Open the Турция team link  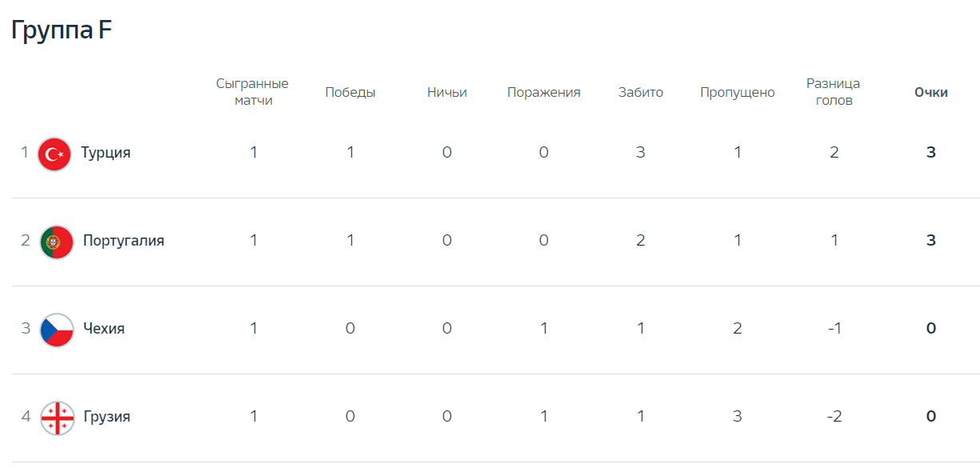click(x=106, y=153)
